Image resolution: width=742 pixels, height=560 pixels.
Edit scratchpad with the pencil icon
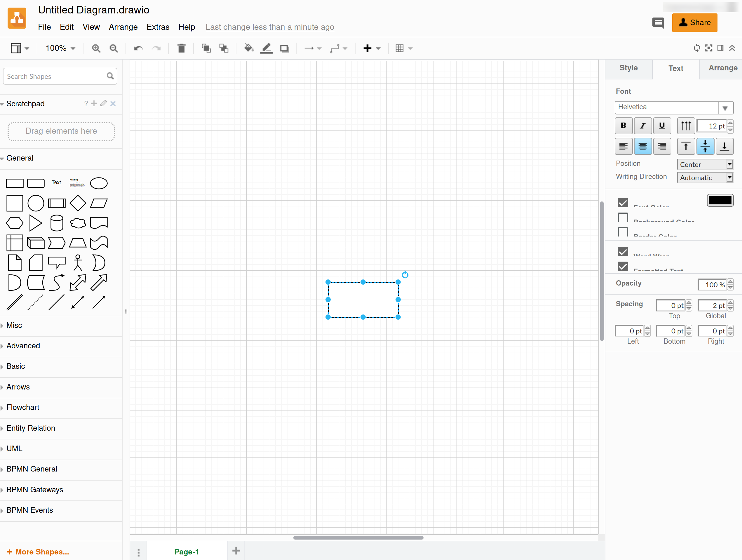103,103
